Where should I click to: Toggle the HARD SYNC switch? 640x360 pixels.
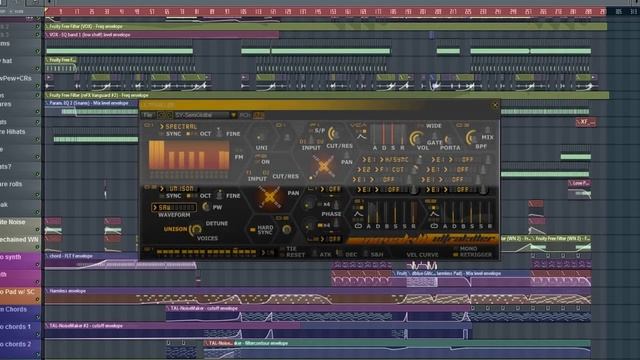[261, 230]
